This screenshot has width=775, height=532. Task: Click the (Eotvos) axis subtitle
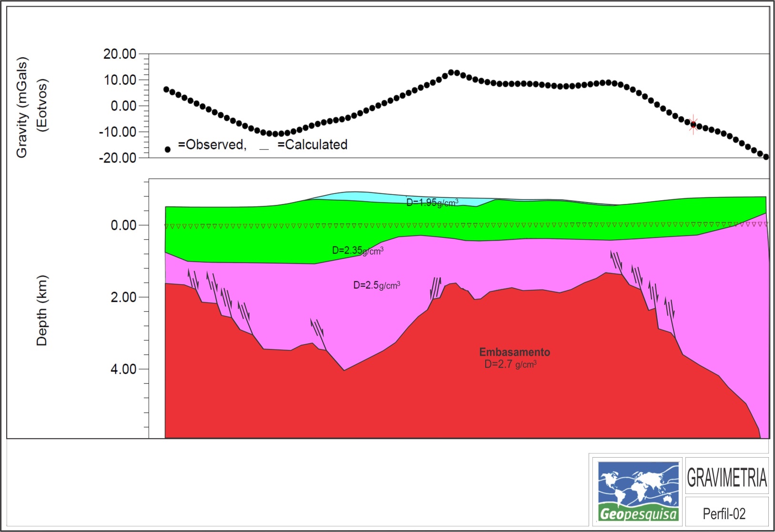(x=43, y=105)
